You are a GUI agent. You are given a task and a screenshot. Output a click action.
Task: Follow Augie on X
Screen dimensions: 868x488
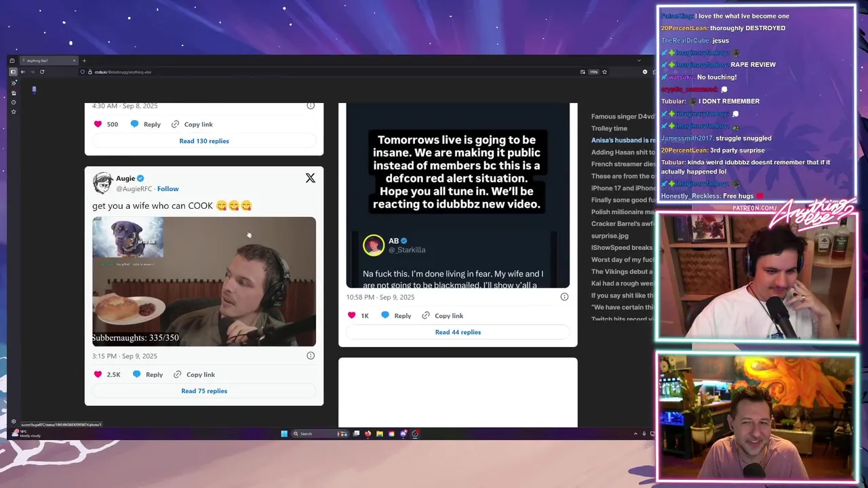tap(168, 188)
